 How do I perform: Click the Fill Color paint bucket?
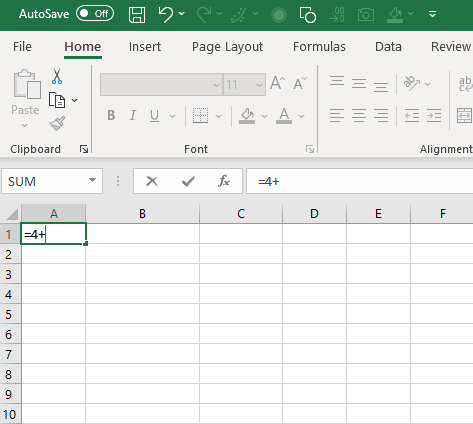pos(247,116)
